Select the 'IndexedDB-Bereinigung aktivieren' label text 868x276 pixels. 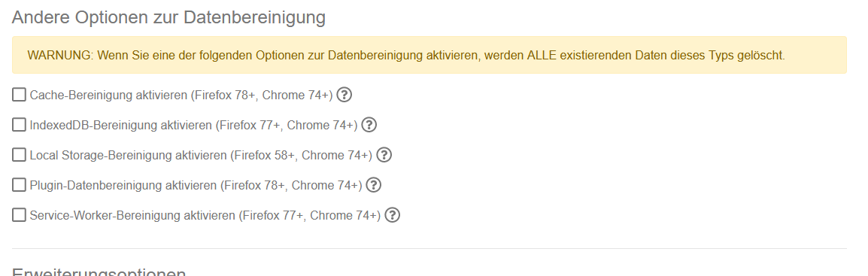click(x=121, y=125)
